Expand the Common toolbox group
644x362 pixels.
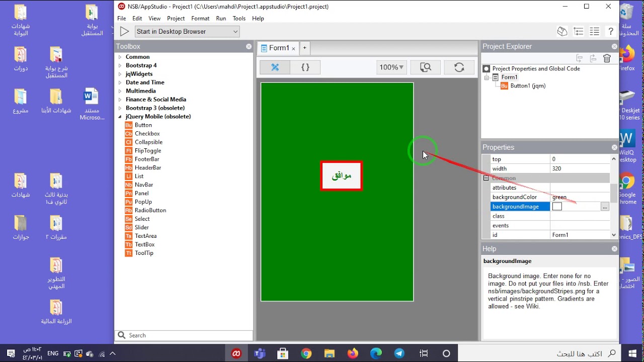(120, 57)
